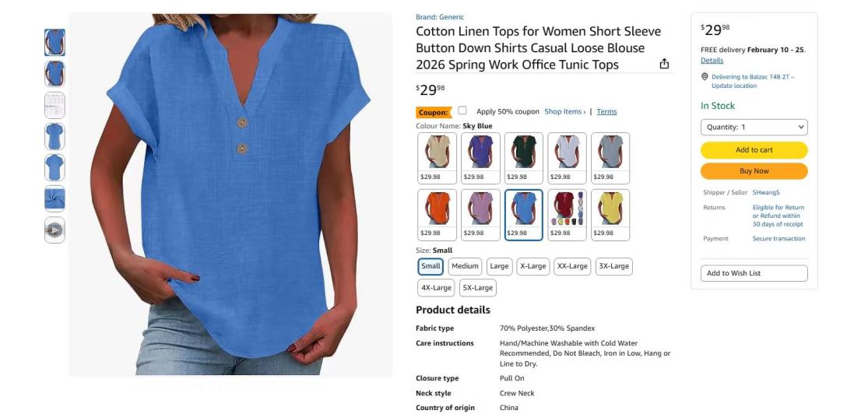
Task: Select the Medium size option
Action: (x=465, y=266)
